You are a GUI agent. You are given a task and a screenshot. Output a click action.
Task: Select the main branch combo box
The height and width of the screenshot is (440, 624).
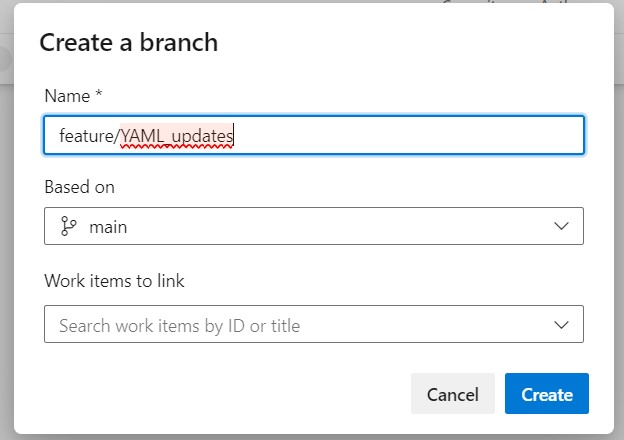pos(314,226)
